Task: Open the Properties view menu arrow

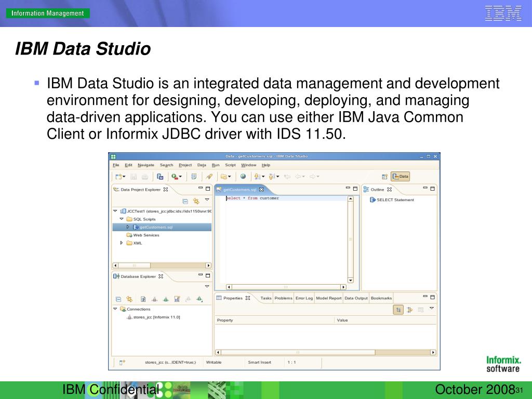Action: point(432,308)
